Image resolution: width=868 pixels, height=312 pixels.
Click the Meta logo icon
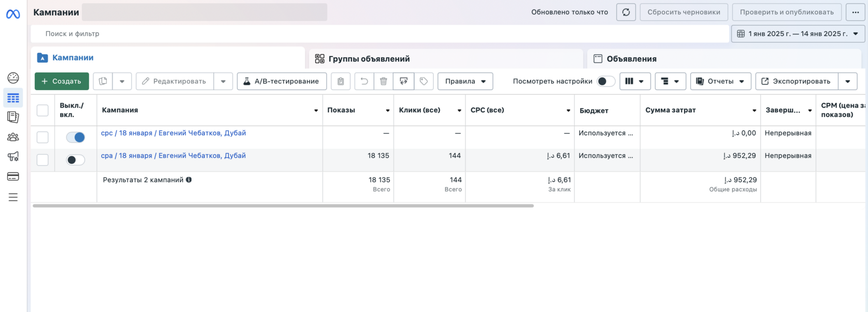pyautogui.click(x=13, y=14)
